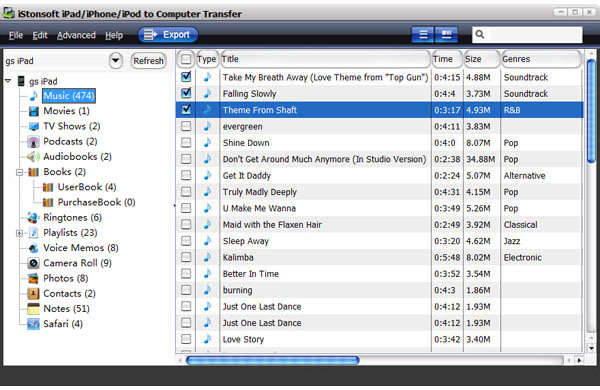Click the Export button
600x390 pixels.
168,35
